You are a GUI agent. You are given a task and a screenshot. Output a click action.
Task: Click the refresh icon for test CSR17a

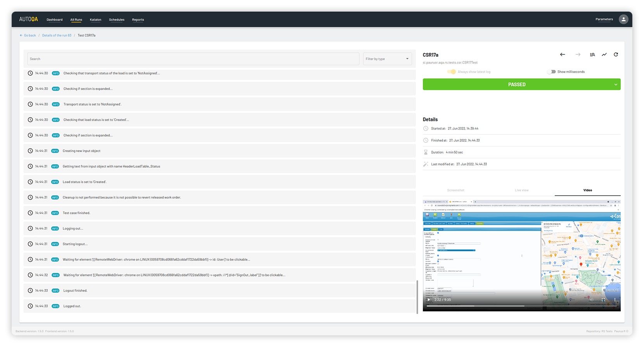tap(616, 55)
